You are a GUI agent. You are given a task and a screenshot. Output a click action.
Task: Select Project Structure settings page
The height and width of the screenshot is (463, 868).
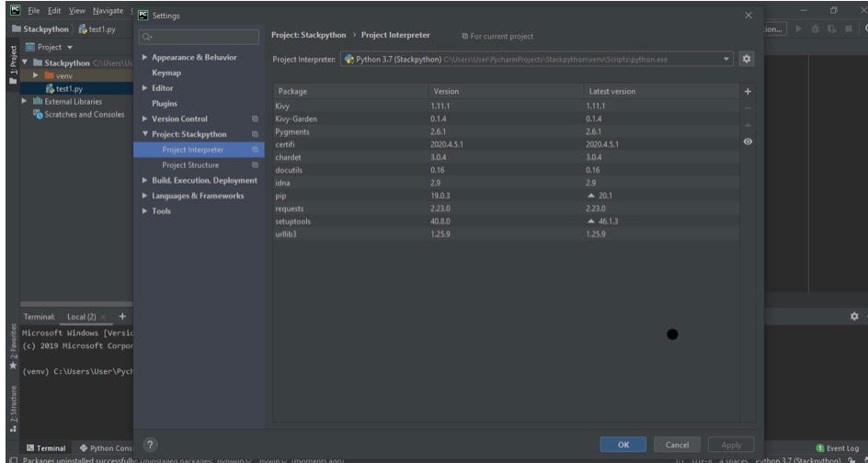coord(189,164)
